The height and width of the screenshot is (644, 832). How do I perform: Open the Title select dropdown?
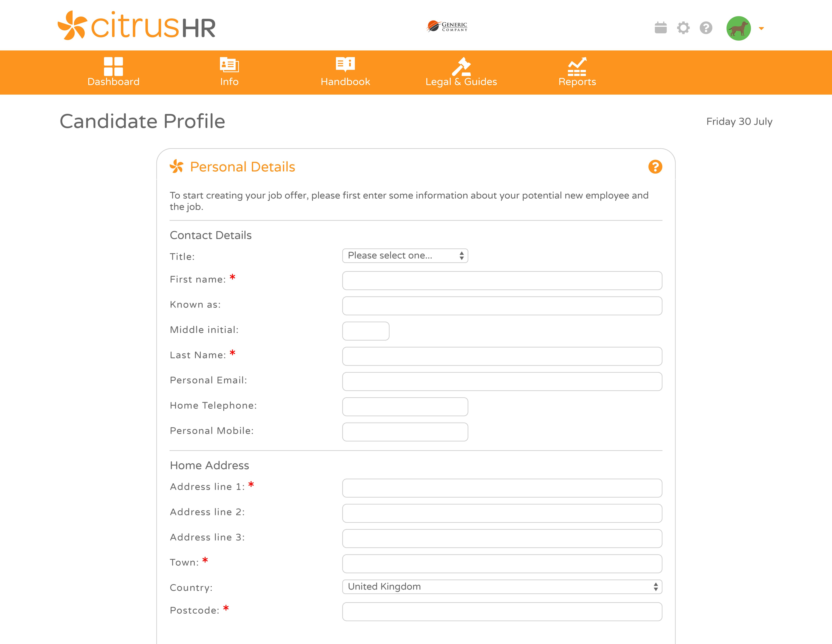point(405,256)
